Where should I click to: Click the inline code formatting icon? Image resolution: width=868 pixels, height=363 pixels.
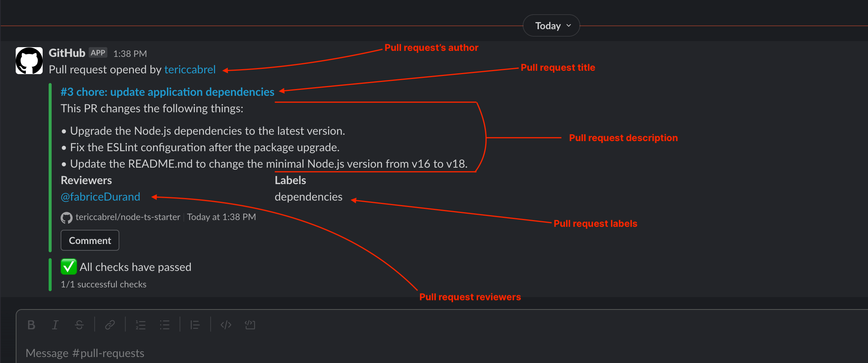(x=226, y=325)
